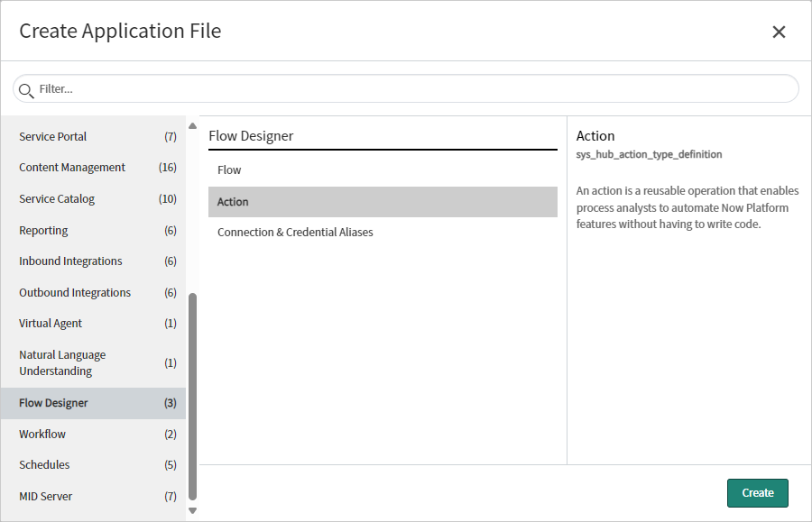Choose the Flow file type
The image size is (812, 522).
click(x=383, y=170)
